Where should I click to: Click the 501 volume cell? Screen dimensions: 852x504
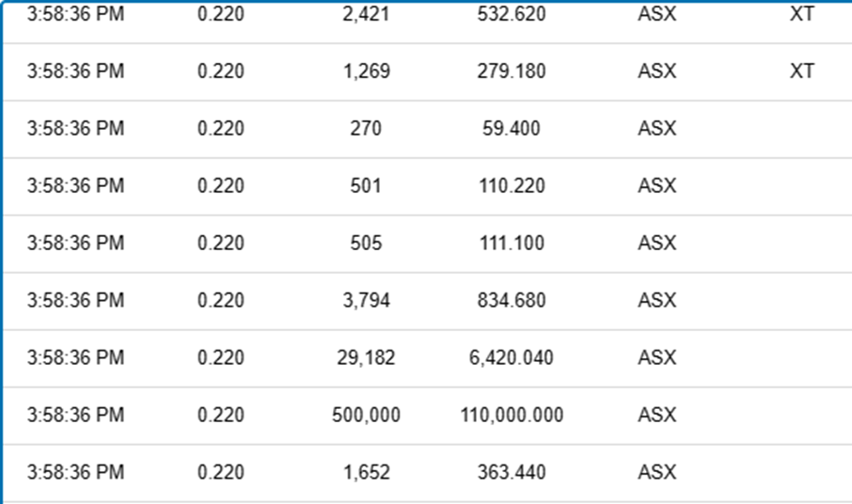[x=366, y=186]
